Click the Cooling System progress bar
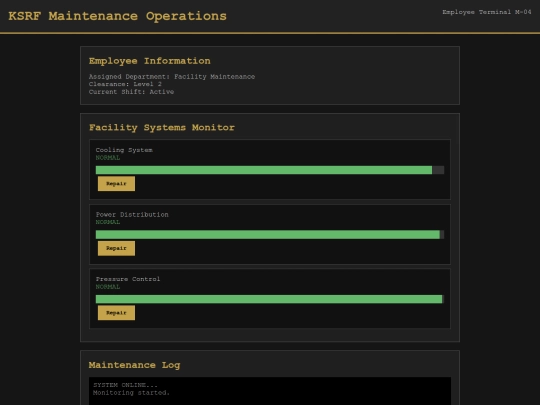 270,170
